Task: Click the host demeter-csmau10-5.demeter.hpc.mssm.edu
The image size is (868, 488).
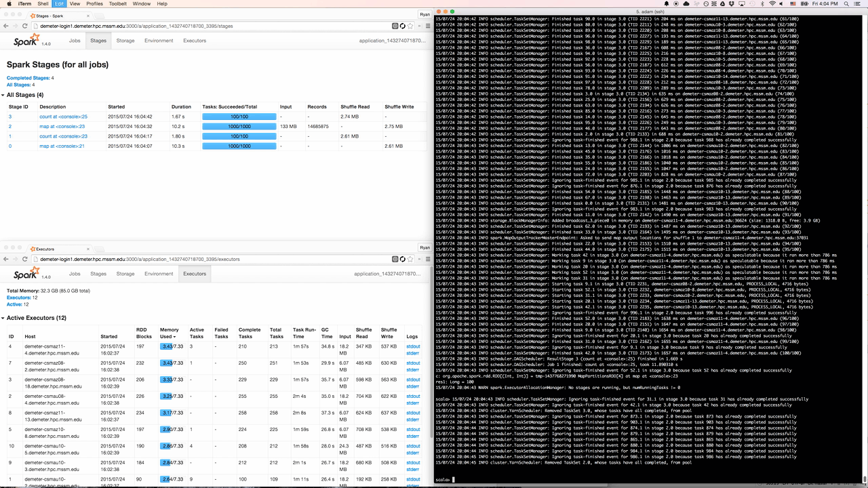Action: point(52,449)
